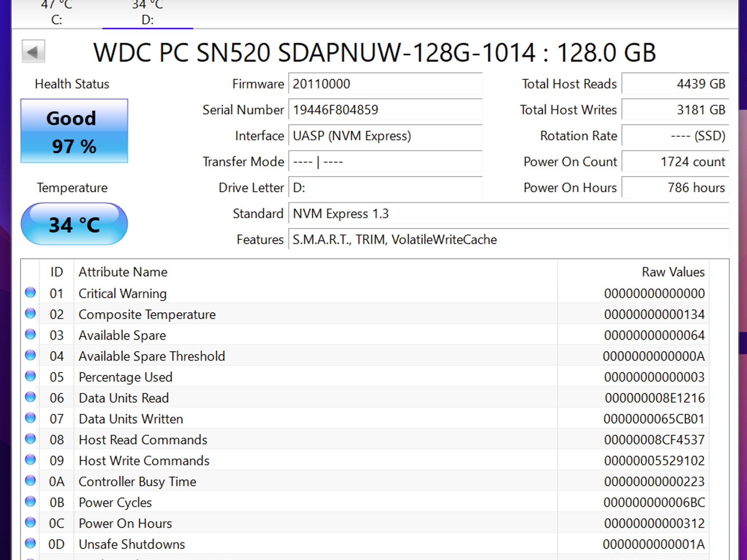Select the Unsafe Shutdowns attribute name

[132, 544]
